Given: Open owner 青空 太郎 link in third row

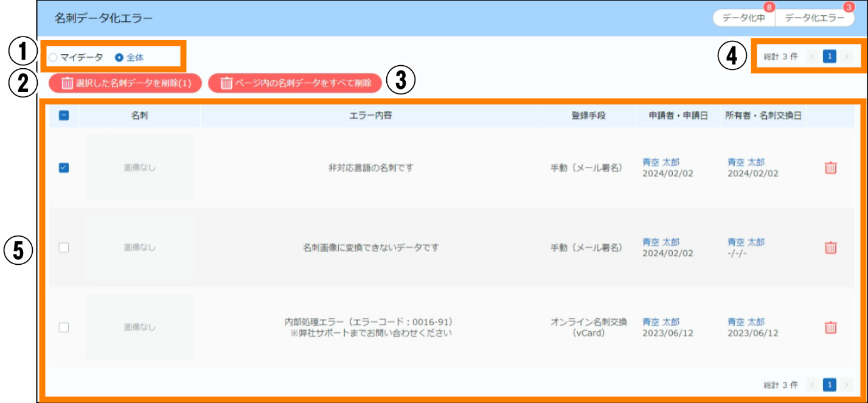Looking at the screenshot, I should point(746,321).
